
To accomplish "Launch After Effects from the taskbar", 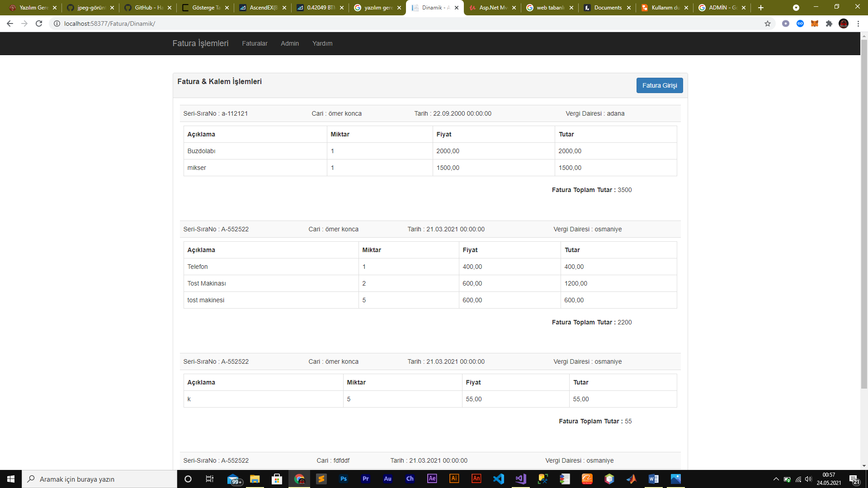I will pyautogui.click(x=432, y=479).
